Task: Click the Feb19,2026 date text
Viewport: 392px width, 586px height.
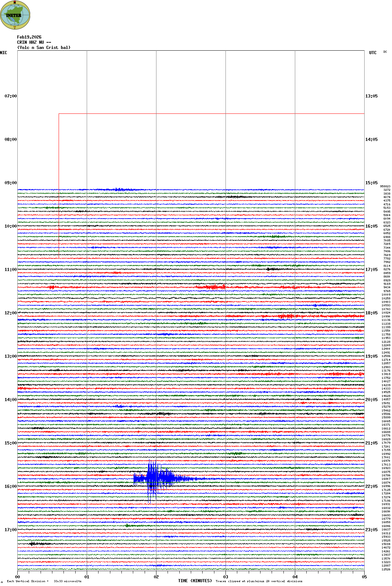Action: click(x=29, y=37)
